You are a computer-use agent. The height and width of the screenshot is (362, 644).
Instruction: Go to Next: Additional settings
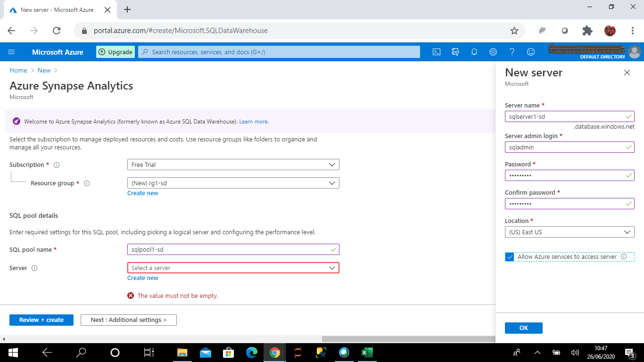[129, 320]
